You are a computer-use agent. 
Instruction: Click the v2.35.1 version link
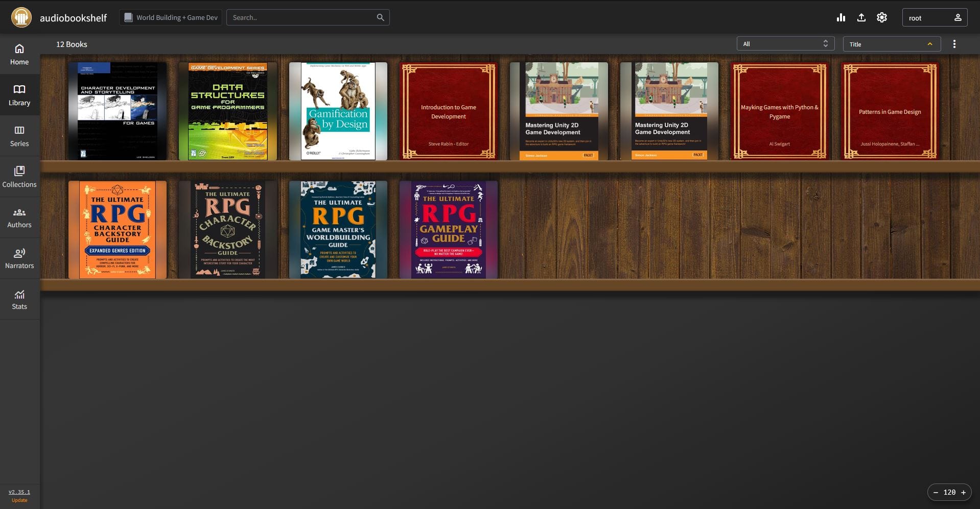pos(19,492)
